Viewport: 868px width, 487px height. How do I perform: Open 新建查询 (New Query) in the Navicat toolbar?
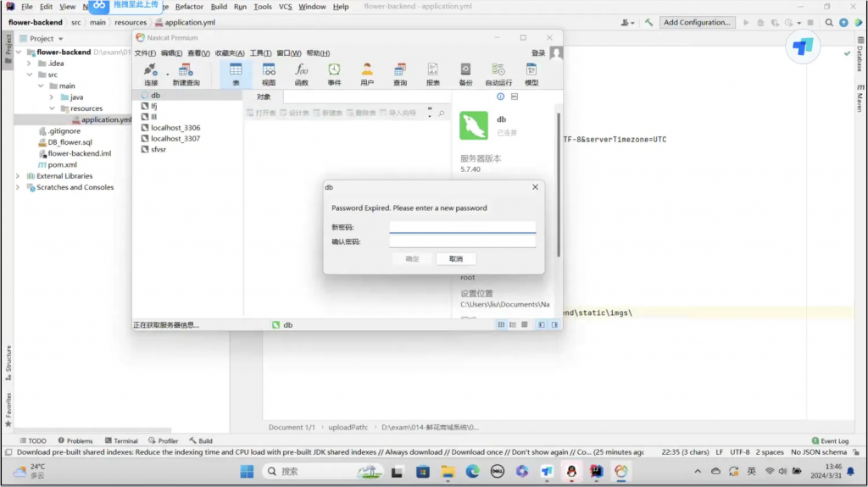click(186, 73)
